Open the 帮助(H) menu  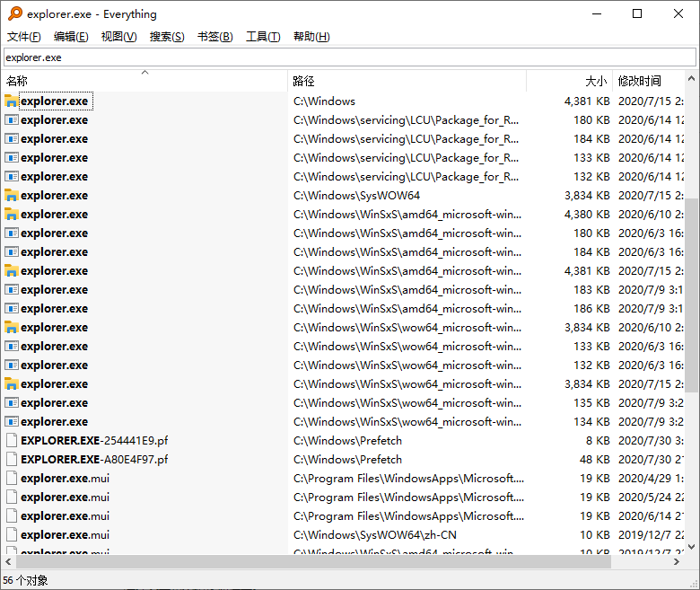click(x=311, y=37)
